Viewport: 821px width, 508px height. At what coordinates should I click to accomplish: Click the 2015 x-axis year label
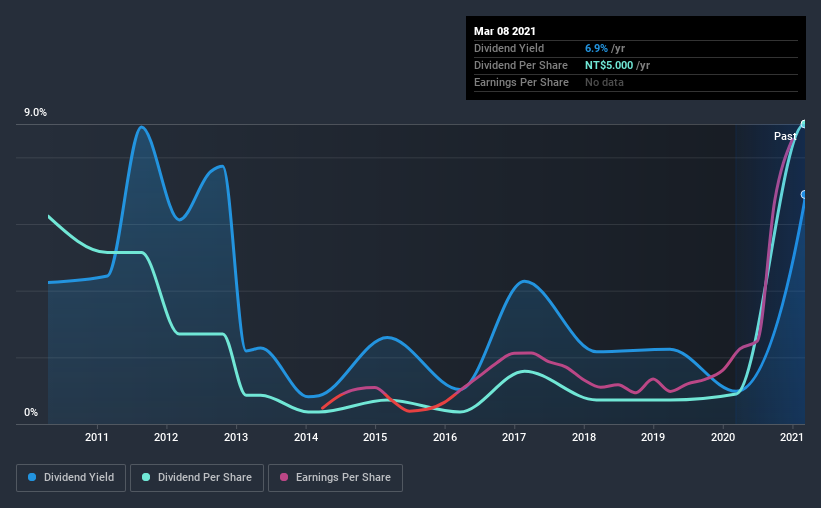point(375,437)
